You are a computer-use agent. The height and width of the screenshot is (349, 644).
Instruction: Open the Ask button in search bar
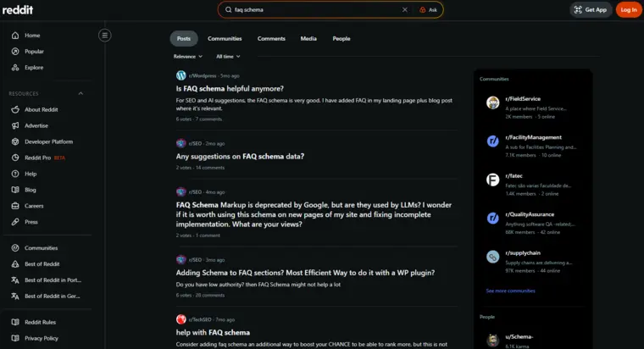(x=429, y=10)
